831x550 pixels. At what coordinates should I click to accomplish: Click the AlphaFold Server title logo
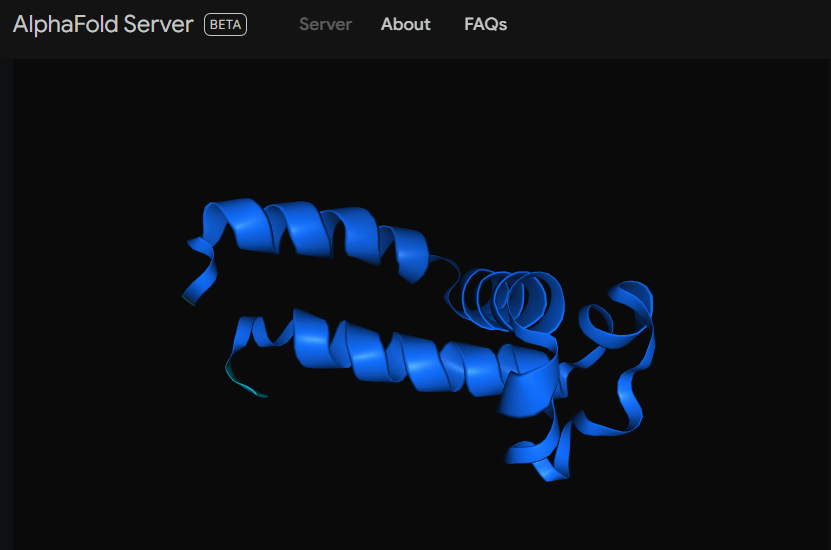coord(103,24)
